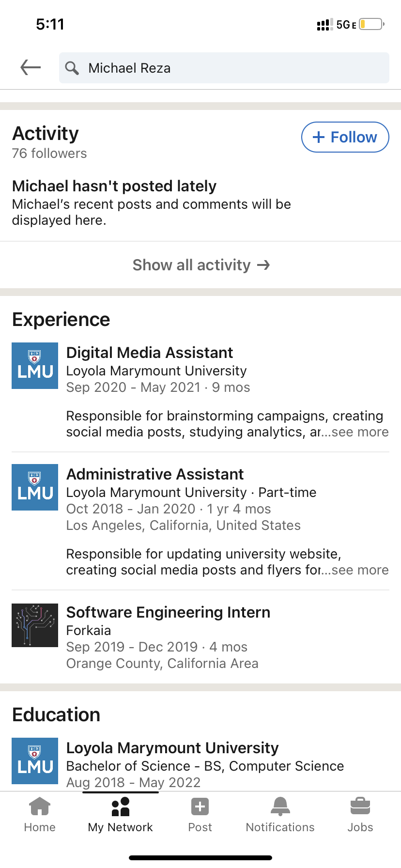Screen dimensions: 401x868
Task: Expand Digital Media Assistant description with see more
Action: [x=360, y=432]
